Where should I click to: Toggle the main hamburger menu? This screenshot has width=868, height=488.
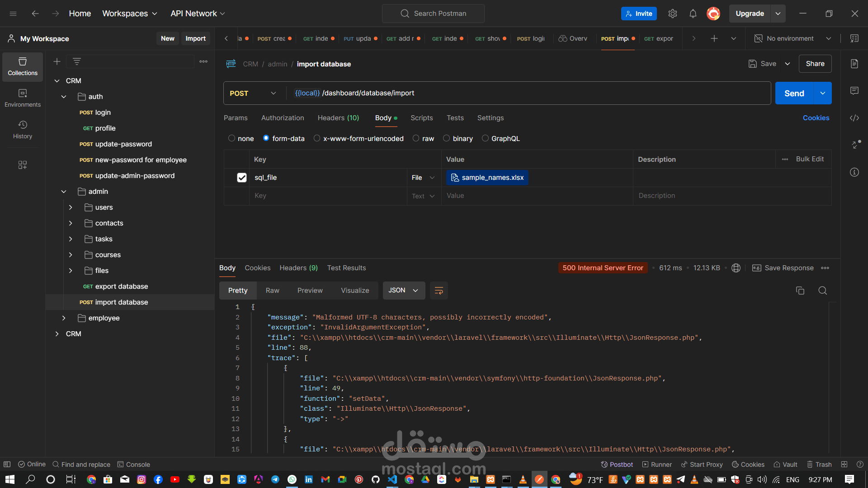click(13, 14)
